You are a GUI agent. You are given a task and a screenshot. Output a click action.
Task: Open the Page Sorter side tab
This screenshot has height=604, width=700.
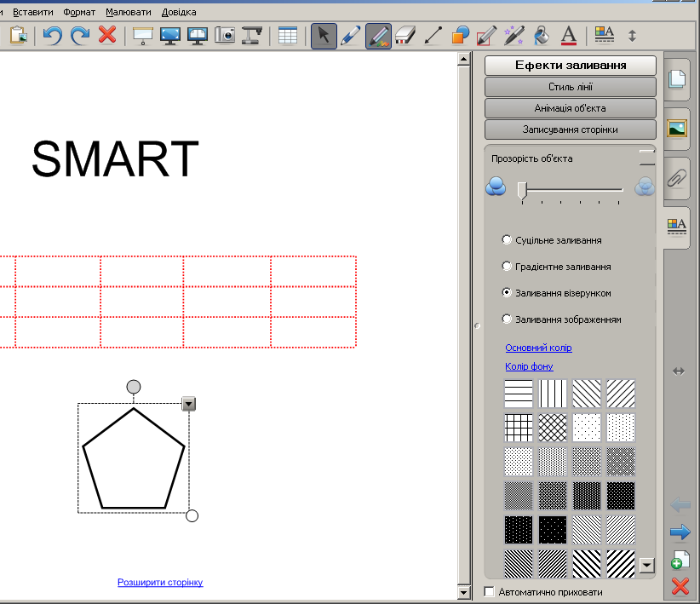pos(677,78)
